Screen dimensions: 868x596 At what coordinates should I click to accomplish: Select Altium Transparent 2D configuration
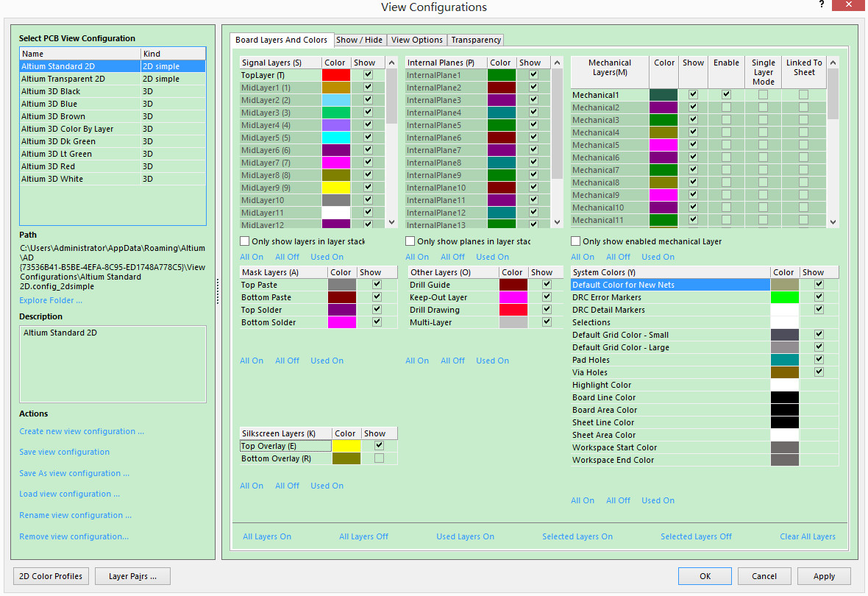(x=113, y=79)
